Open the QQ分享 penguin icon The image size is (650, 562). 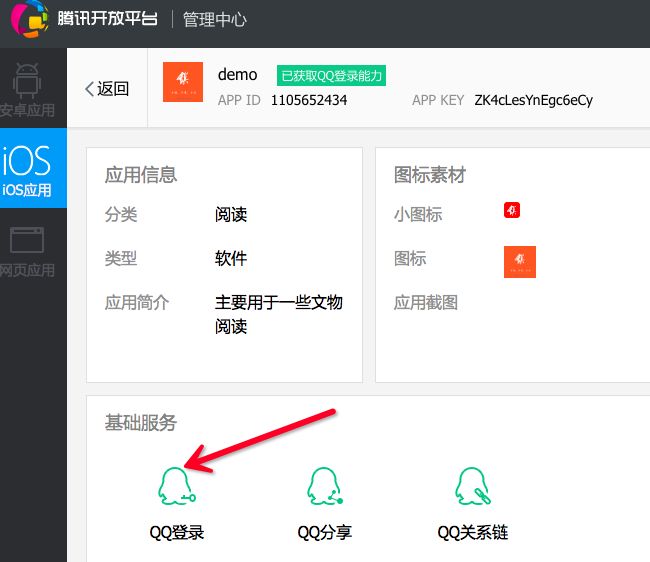pos(325,486)
